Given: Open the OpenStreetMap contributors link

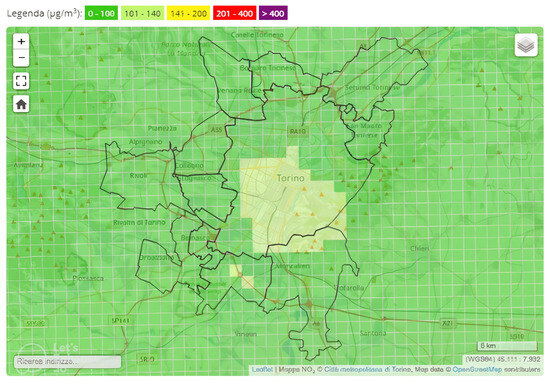Looking at the screenshot, I should pos(477,369).
